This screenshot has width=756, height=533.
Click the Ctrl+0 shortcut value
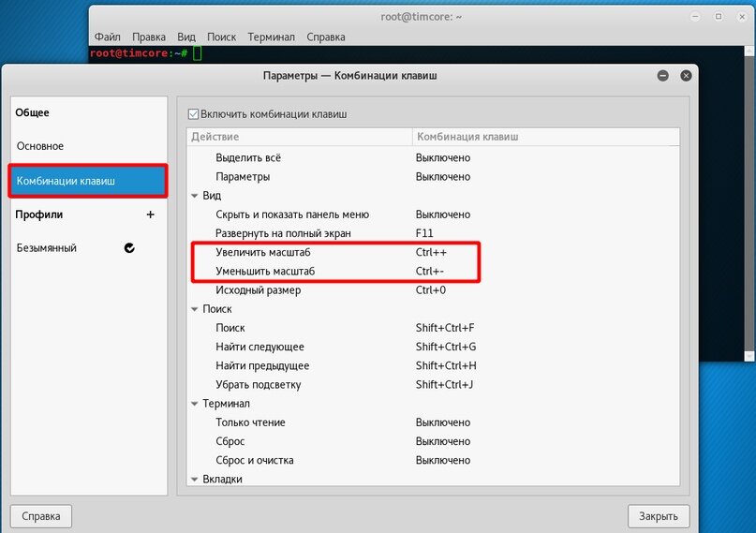click(x=431, y=290)
